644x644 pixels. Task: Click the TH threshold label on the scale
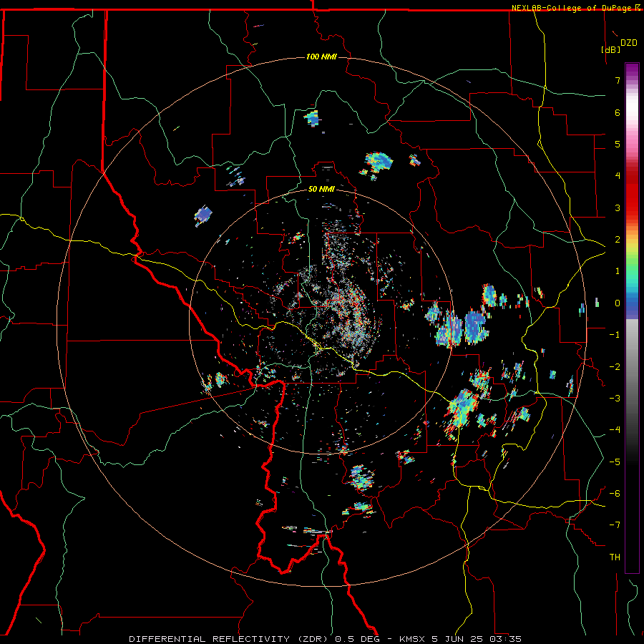pos(615,557)
